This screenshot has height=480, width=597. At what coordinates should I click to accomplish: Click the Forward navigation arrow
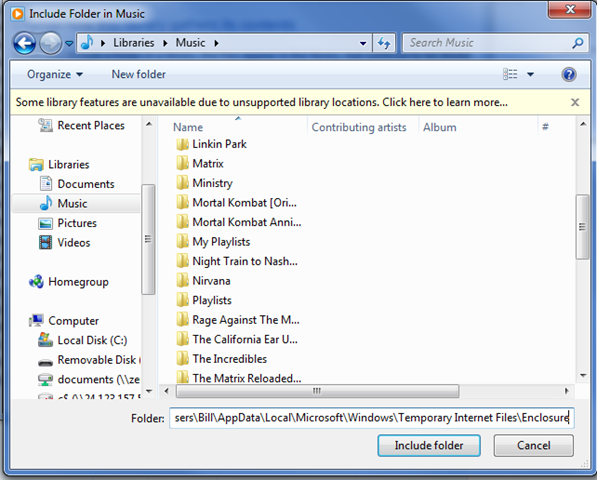(x=51, y=43)
